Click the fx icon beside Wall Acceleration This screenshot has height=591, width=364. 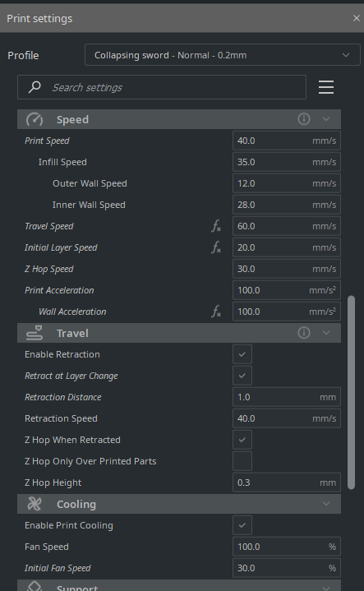click(216, 312)
